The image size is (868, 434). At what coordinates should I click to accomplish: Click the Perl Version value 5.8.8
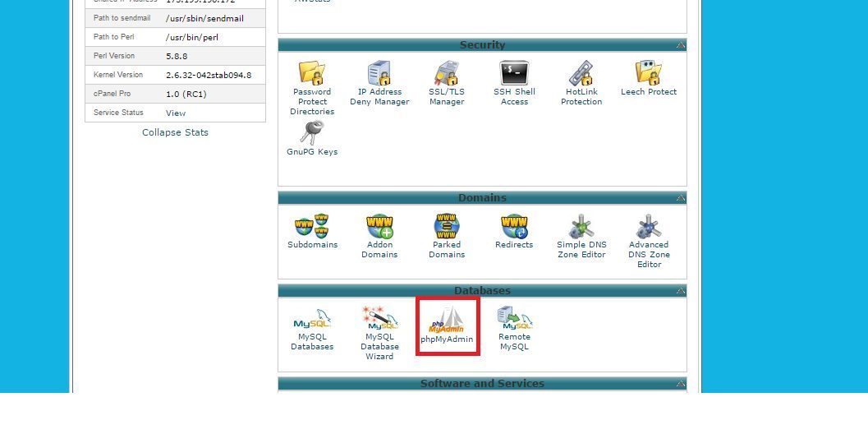point(177,57)
